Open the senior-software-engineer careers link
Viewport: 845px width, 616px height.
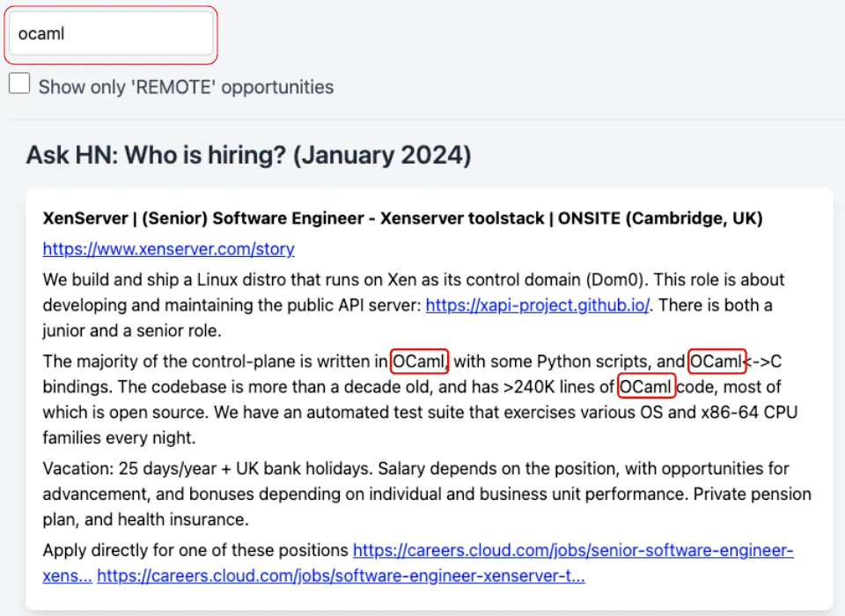click(x=573, y=551)
